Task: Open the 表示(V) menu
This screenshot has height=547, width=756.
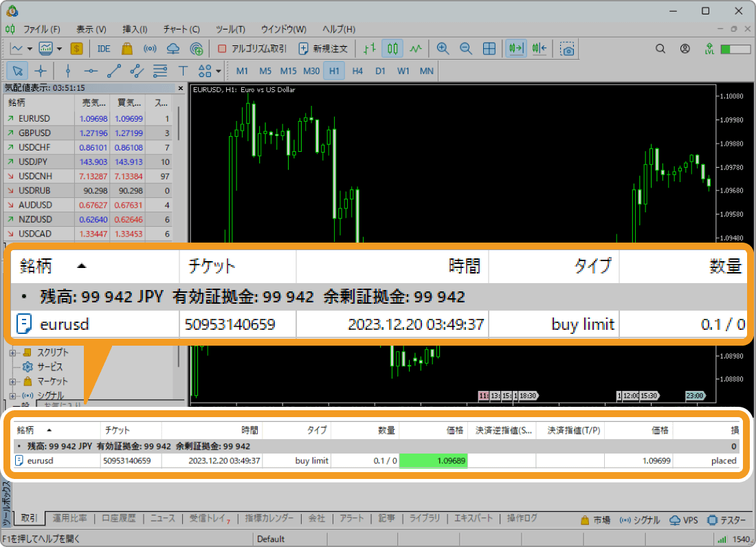Action: (x=91, y=30)
